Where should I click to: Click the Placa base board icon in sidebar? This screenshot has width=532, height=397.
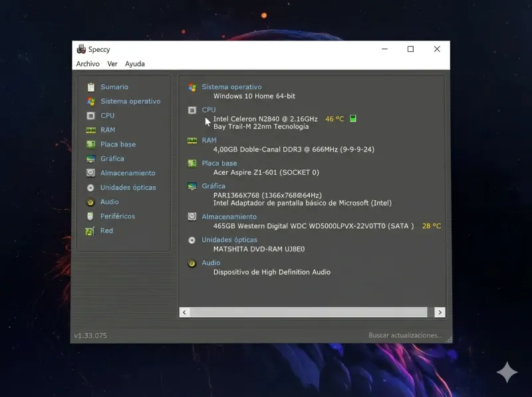[x=90, y=144]
